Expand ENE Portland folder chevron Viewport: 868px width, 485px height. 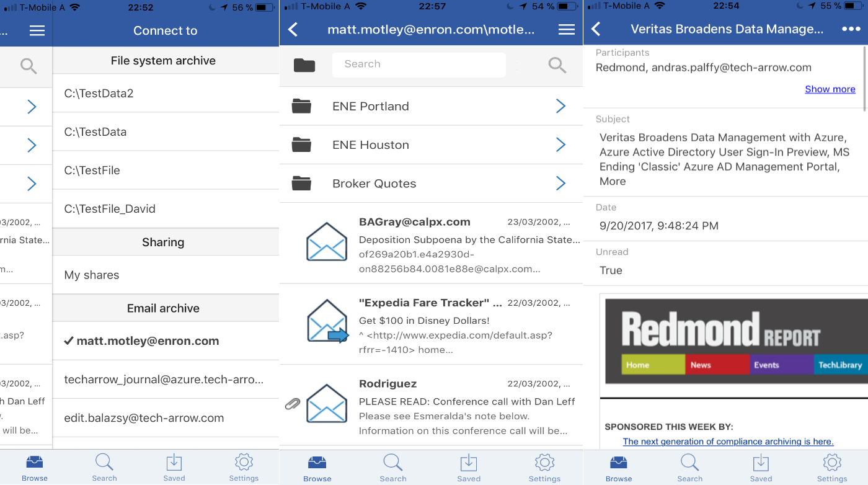[560, 106]
